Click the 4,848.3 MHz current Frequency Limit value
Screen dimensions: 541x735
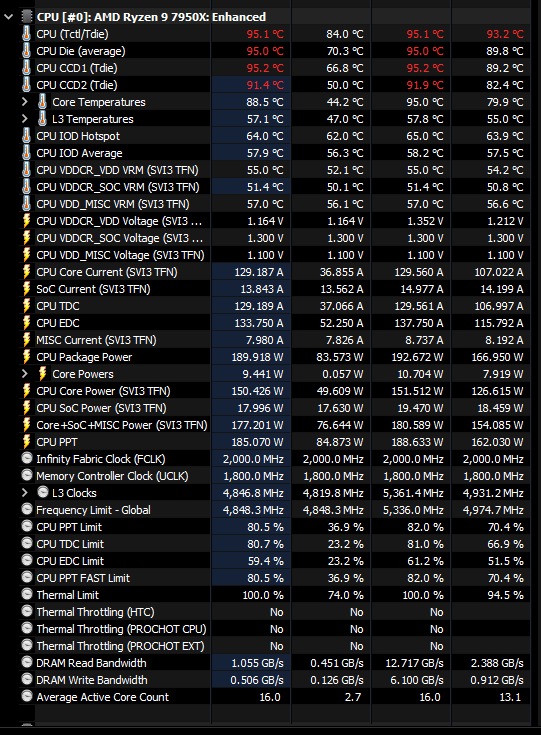[x=253, y=510]
